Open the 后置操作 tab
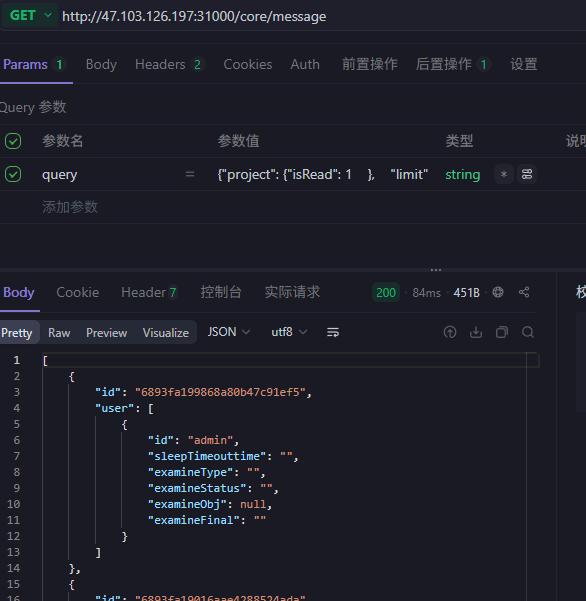 [453, 64]
